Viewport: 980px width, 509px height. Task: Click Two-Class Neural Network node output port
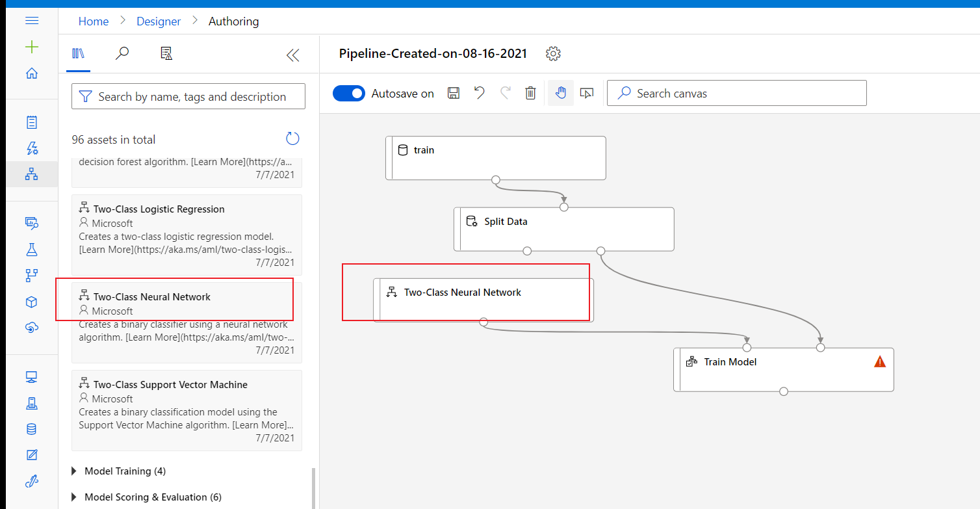pos(484,322)
